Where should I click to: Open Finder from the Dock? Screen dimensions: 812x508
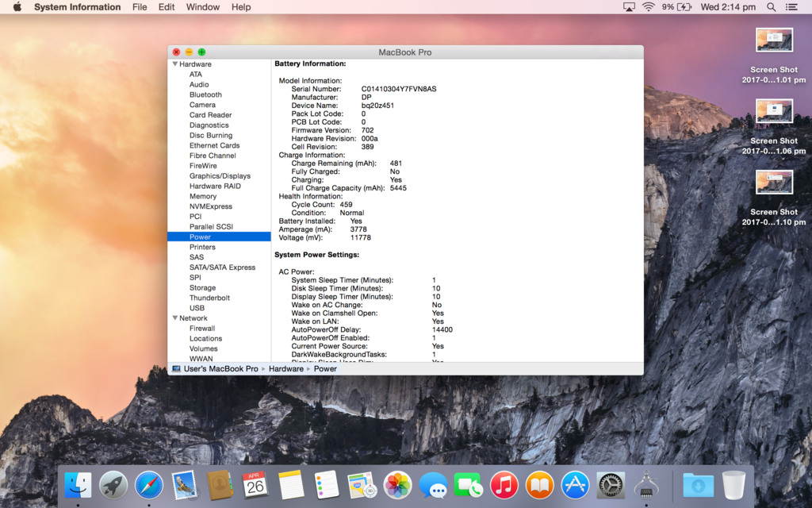pyautogui.click(x=78, y=486)
